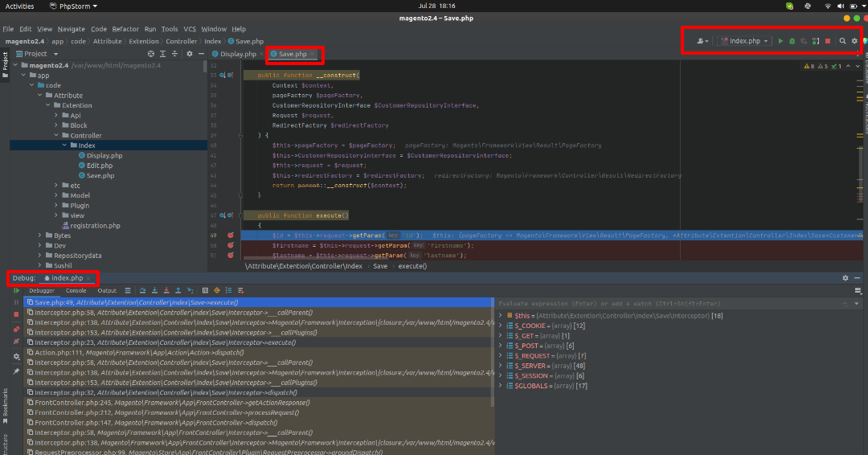Expand the Model folder
This screenshot has width=868, height=455.
click(56, 195)
